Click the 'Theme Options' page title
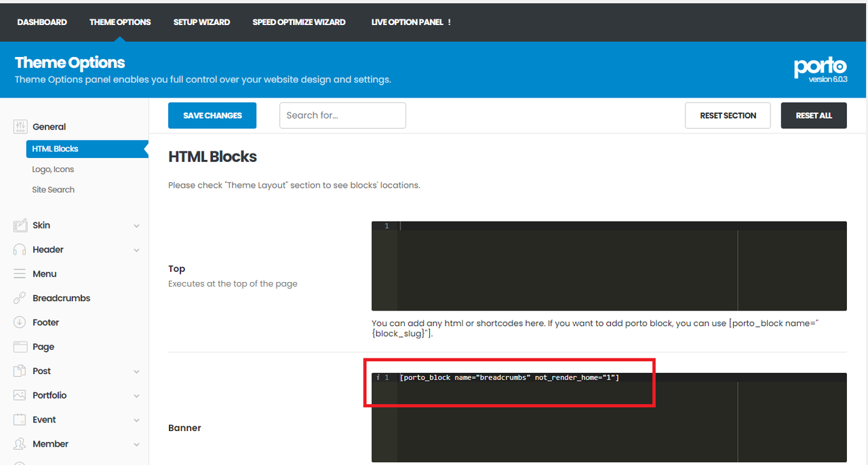The width and height of the screenshot is (868, 465). [x=70, y=62]
